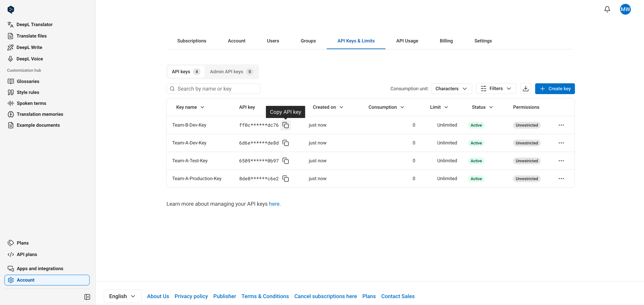This screenshot has height=305, width=644.
Task: Sort by Consumption column
Action: [x=386, y=107]
